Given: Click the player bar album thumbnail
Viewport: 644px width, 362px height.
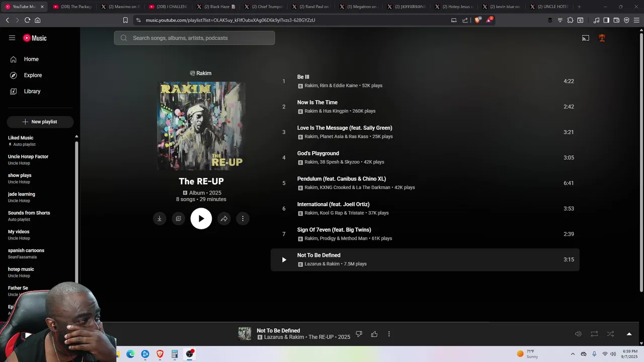Looking at the screenshot, I should tap(245, 334).
